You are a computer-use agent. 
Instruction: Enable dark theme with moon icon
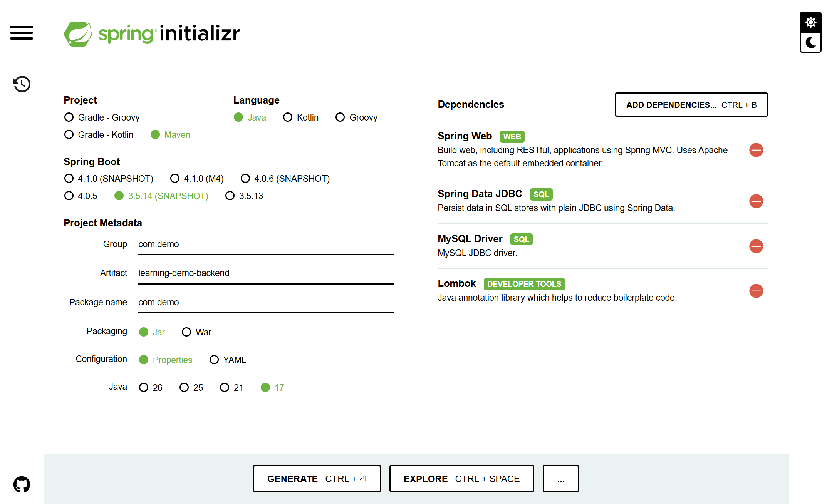point(810,42)
